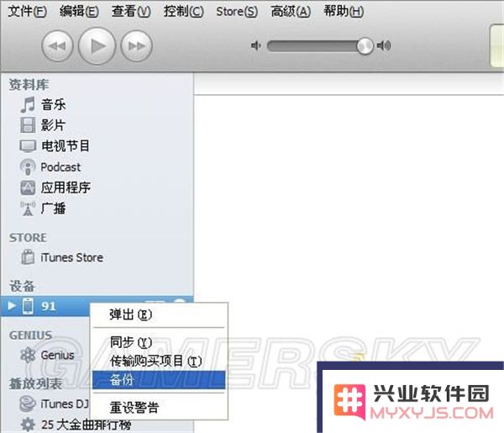Open the 控制(C) menu
The image size is (504, 433).
click(183, 12)
